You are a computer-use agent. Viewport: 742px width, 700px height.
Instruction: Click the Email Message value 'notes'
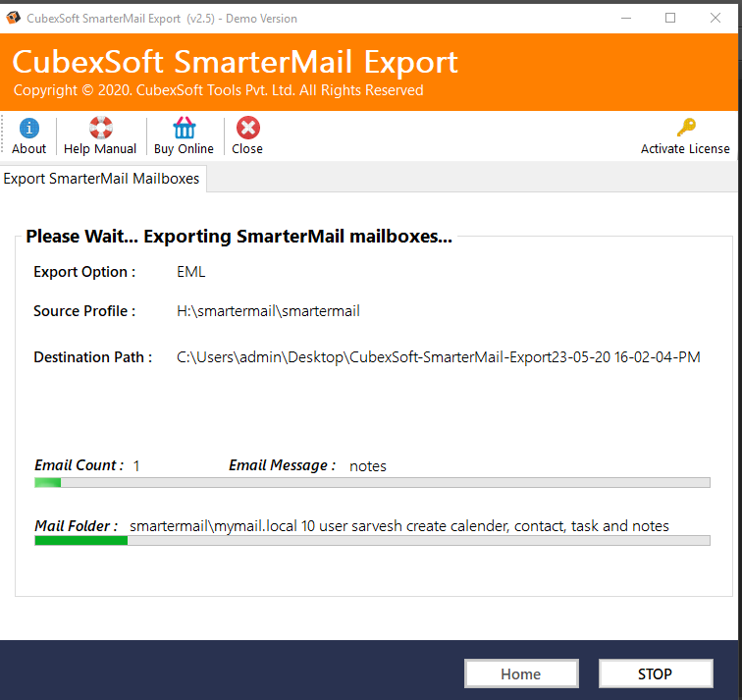tap(368, 466)
